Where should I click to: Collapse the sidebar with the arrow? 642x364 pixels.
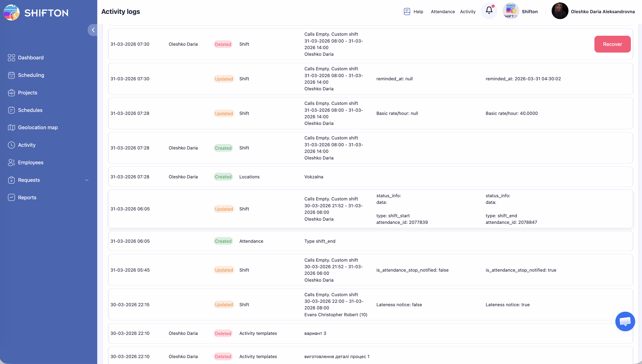coord(93,30)
